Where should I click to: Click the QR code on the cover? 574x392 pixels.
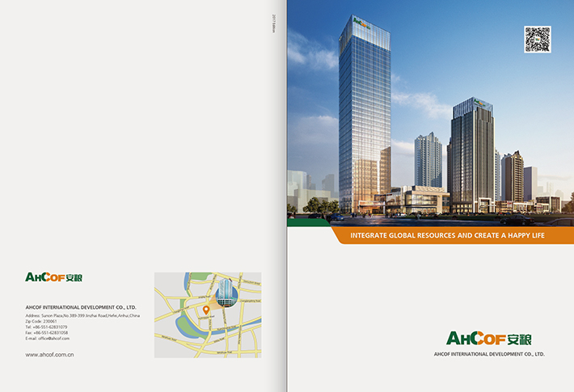click(x=537, y=39)
